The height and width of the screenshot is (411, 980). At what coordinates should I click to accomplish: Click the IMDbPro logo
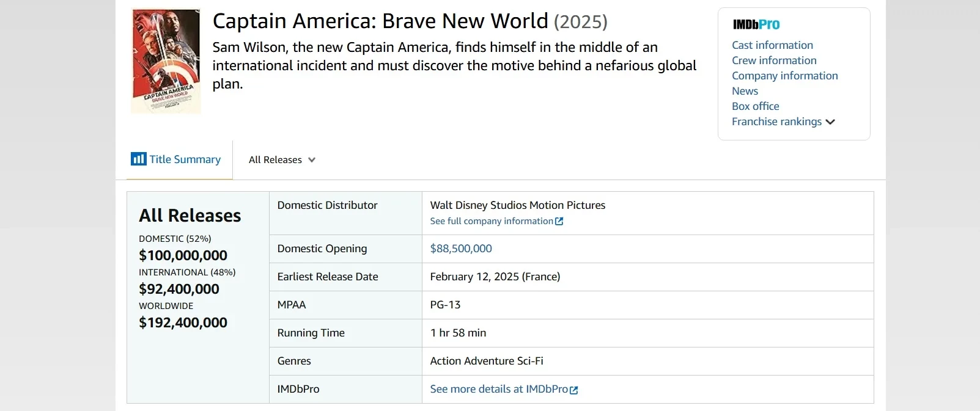pos(756,24)
